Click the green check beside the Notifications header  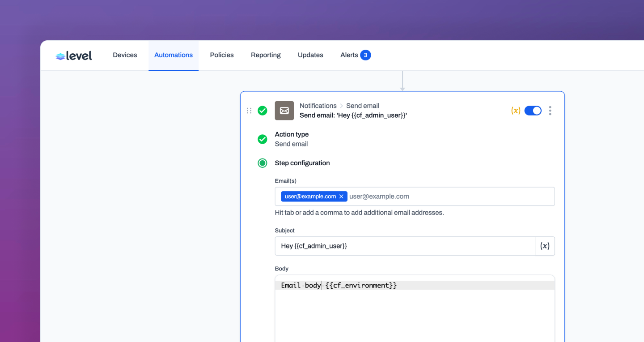pos(263,111)
